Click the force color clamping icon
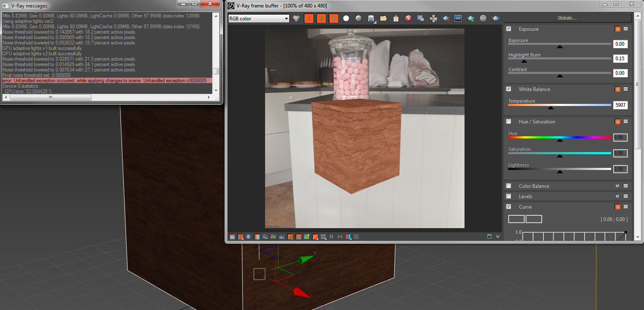This screenshot has height=310, width=644. (x=240, y=236)
